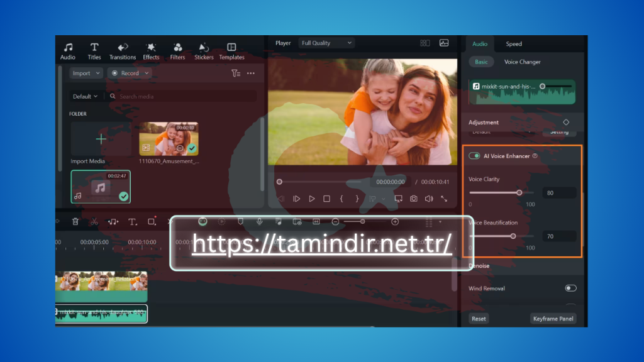644x362 pixels.
Task: Click the Import Media plus tile
Action: [101, 139]
